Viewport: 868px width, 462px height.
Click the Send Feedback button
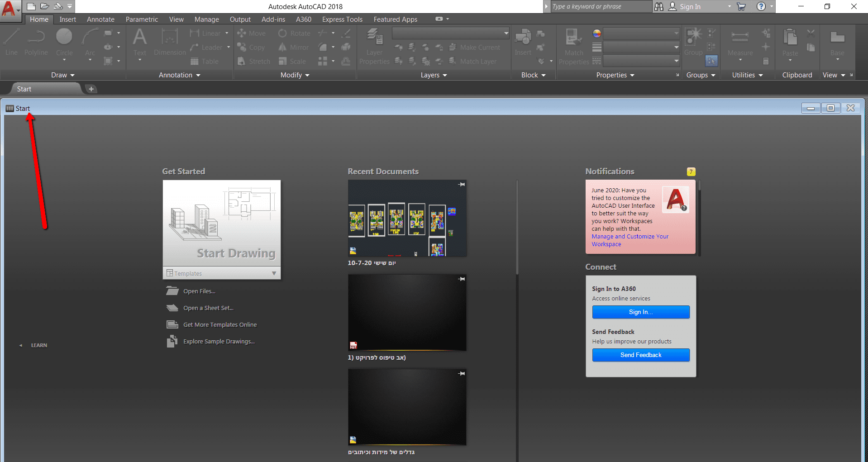[641, 355]
